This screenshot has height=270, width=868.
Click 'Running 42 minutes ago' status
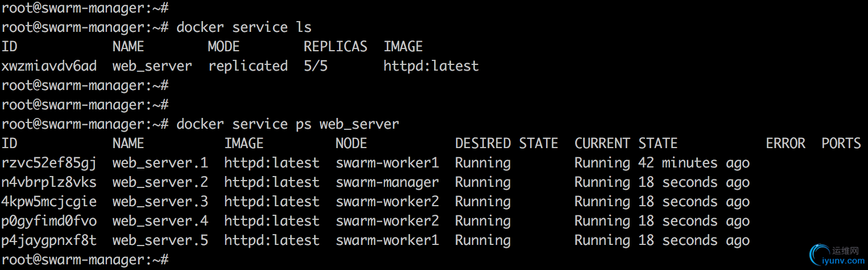pos(662,163)
